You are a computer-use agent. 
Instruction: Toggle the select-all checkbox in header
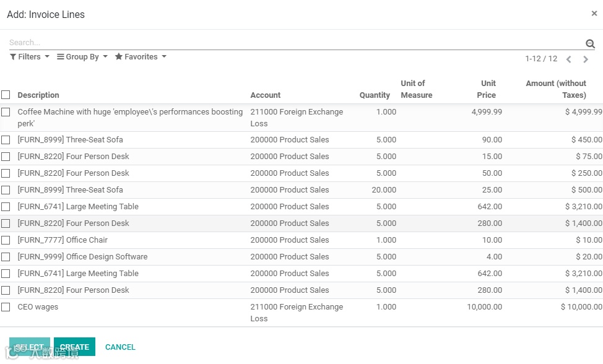(6, 95)
